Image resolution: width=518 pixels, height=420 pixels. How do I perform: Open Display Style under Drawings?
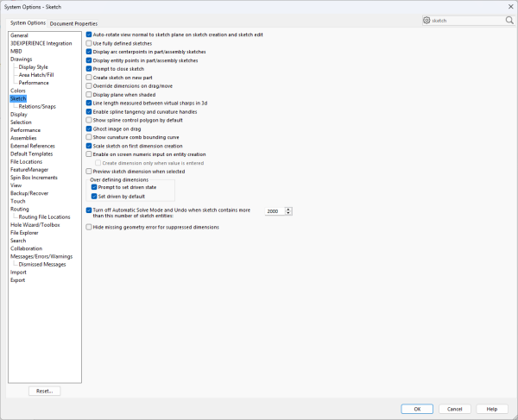coord(33,66)
